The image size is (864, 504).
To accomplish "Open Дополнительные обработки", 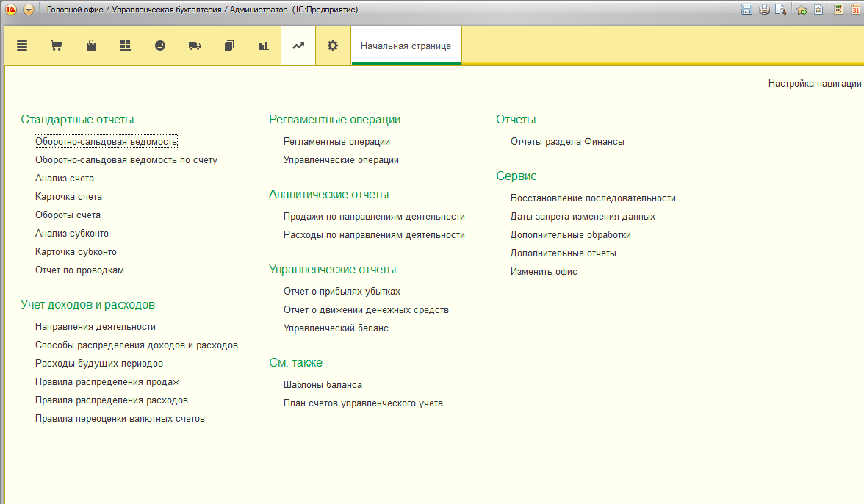I will 570,234.
